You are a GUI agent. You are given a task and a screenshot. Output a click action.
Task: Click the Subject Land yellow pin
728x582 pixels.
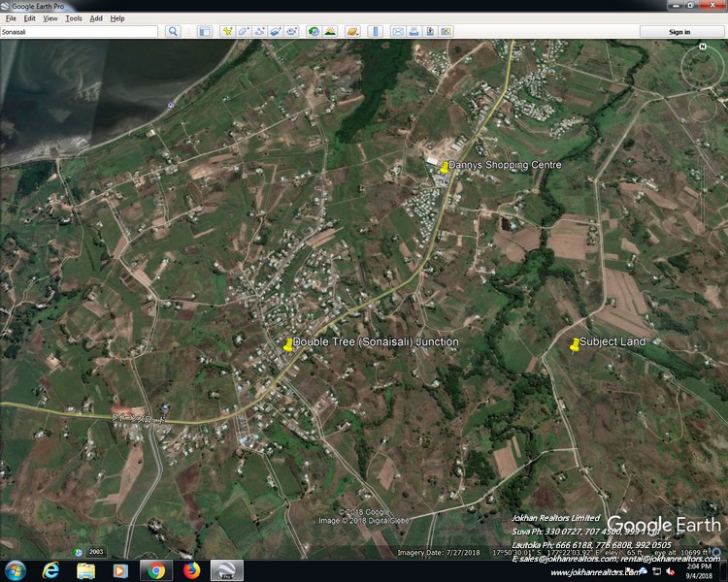tap(575, 343)
